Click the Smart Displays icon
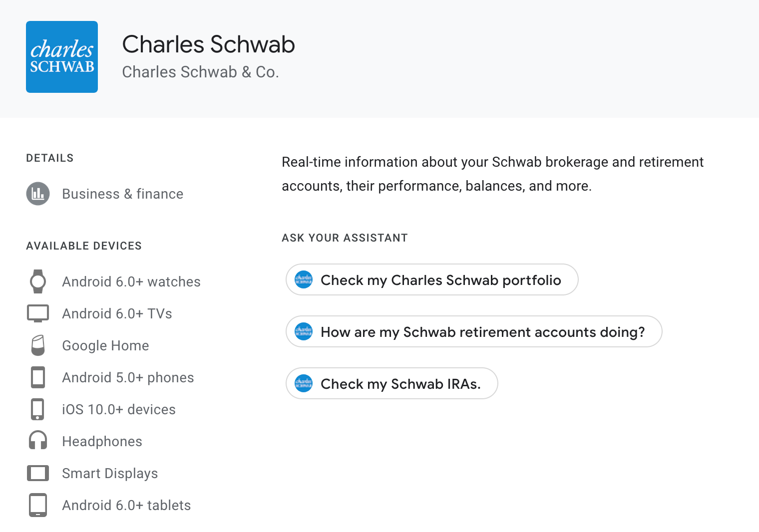Screen dimensions: 759x532 click(38, 473)
